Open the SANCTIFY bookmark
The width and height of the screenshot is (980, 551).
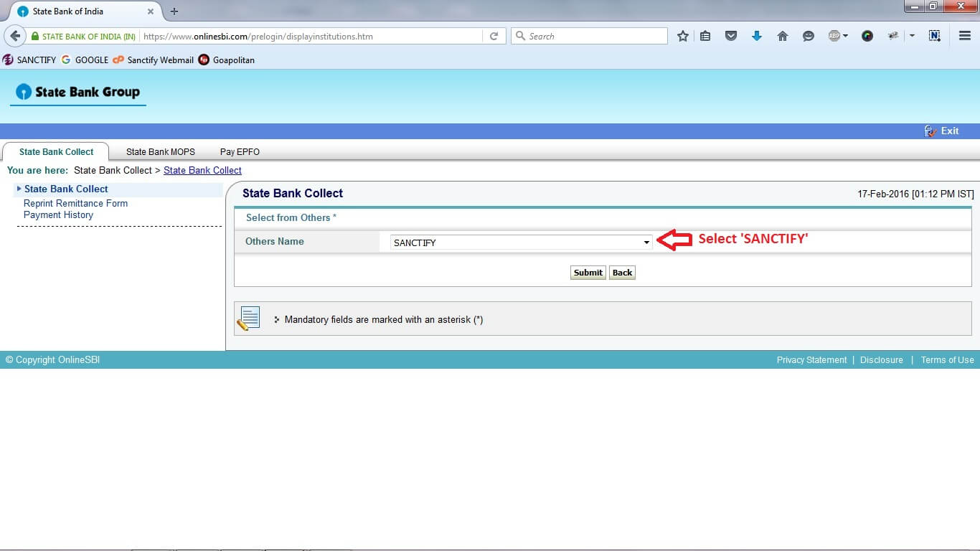pyautogui.click(x=29, y=60)
